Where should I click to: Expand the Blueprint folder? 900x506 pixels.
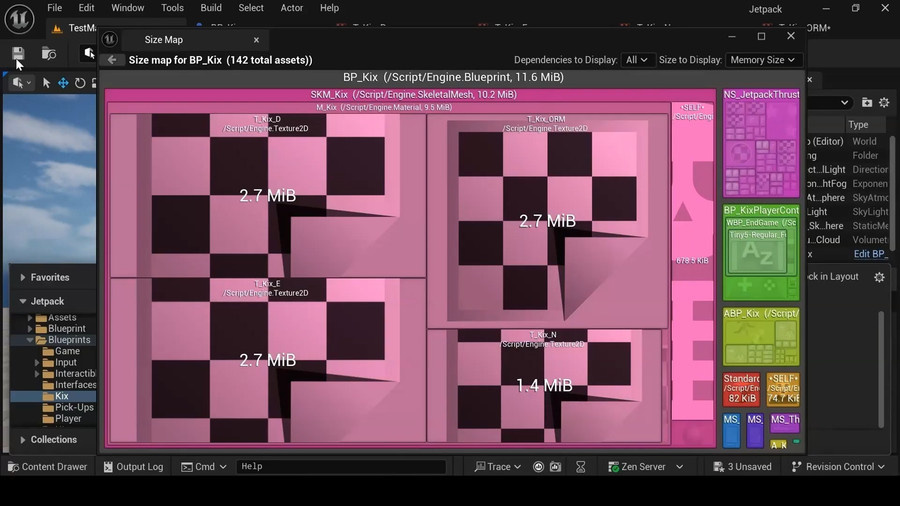(x=30, y=329)
